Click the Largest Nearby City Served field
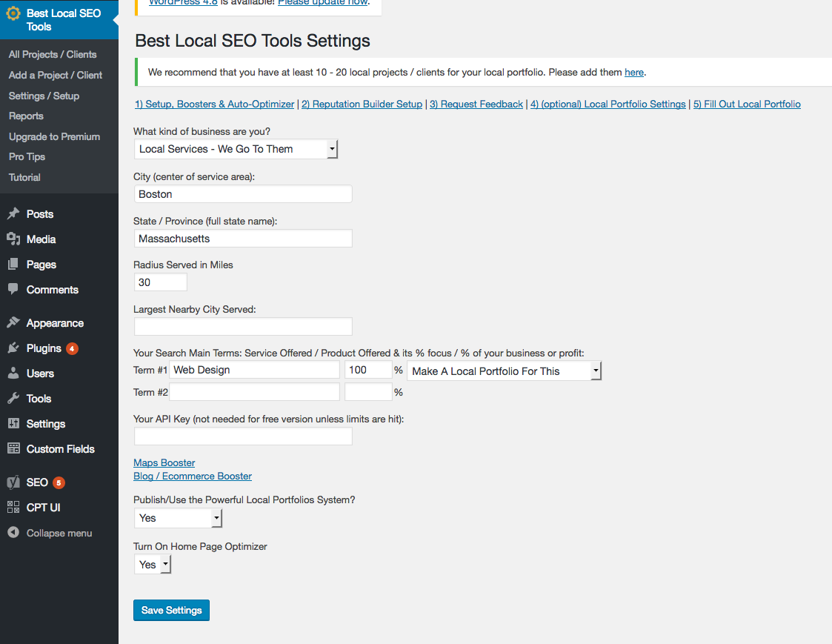Screen dimensions: 832x644 coord(243,327)
